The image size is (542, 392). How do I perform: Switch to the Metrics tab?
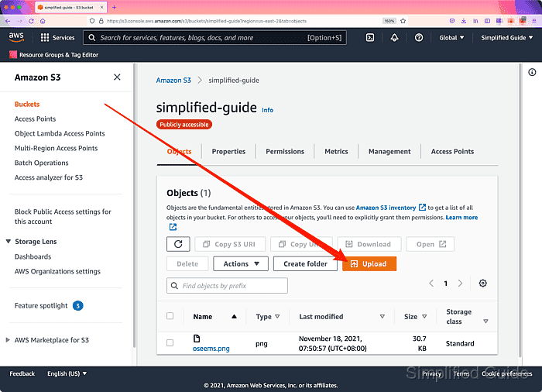[336, 152]
